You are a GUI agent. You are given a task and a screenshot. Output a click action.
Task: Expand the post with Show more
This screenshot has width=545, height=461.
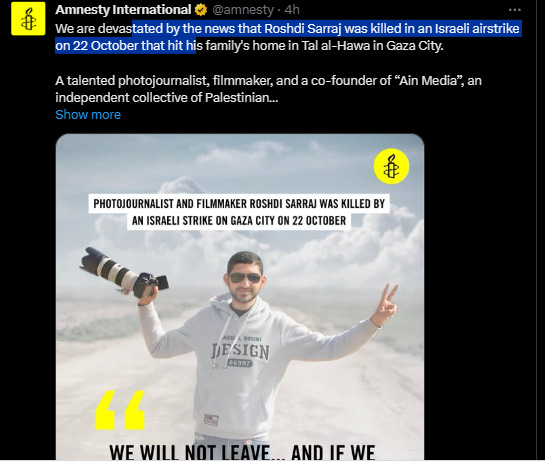pos(88,114)
